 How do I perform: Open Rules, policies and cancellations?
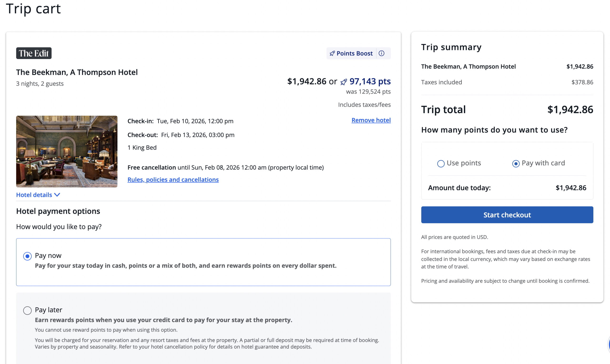tap(173, 180)
